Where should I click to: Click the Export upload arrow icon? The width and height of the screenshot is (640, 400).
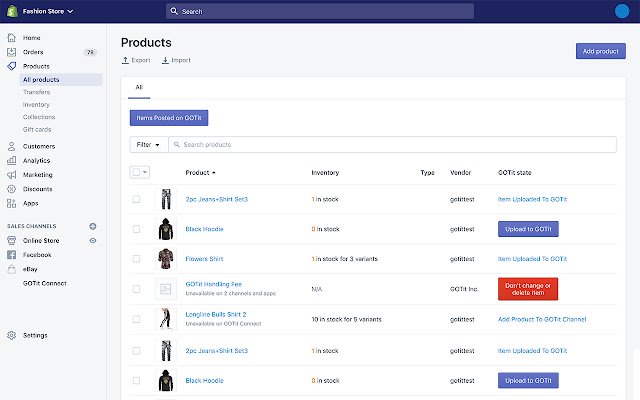click(125, 60)
